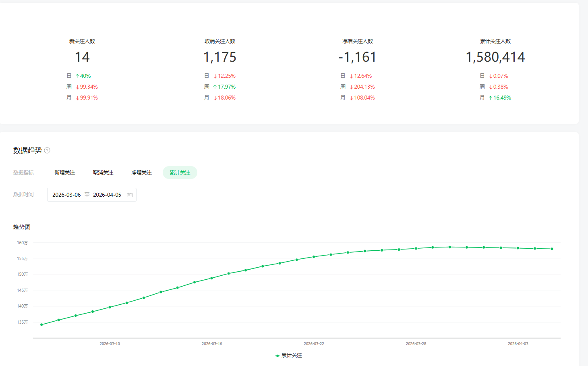Viewport: 588px width, 366px height.
Task: Click the red down arrow beside 204.13%
Action: tap(351, 87)
